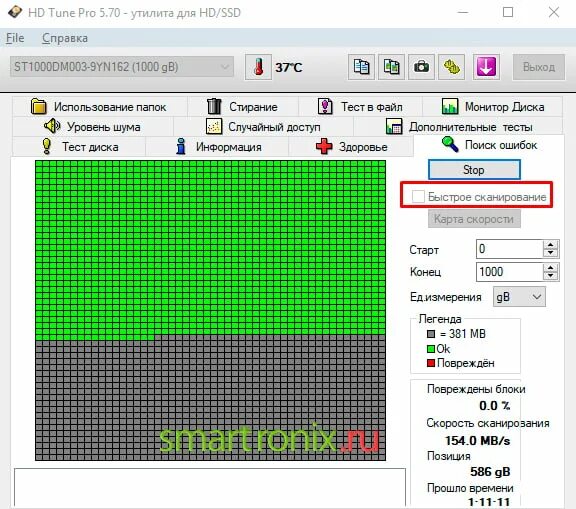
Task: Maximize the HD Tune Pro window
Action: coord(508,12)
